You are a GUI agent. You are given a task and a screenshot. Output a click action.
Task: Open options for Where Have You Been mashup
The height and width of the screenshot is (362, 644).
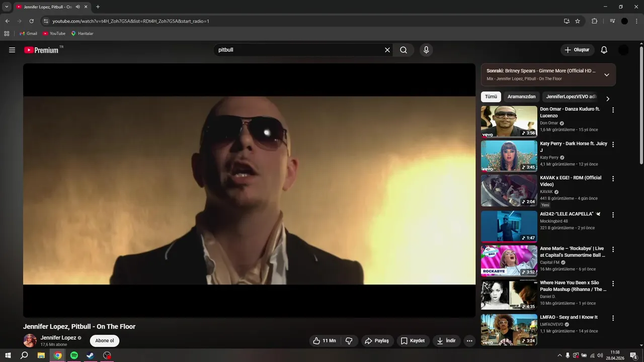pyautogui.click(x=613, y=284)
